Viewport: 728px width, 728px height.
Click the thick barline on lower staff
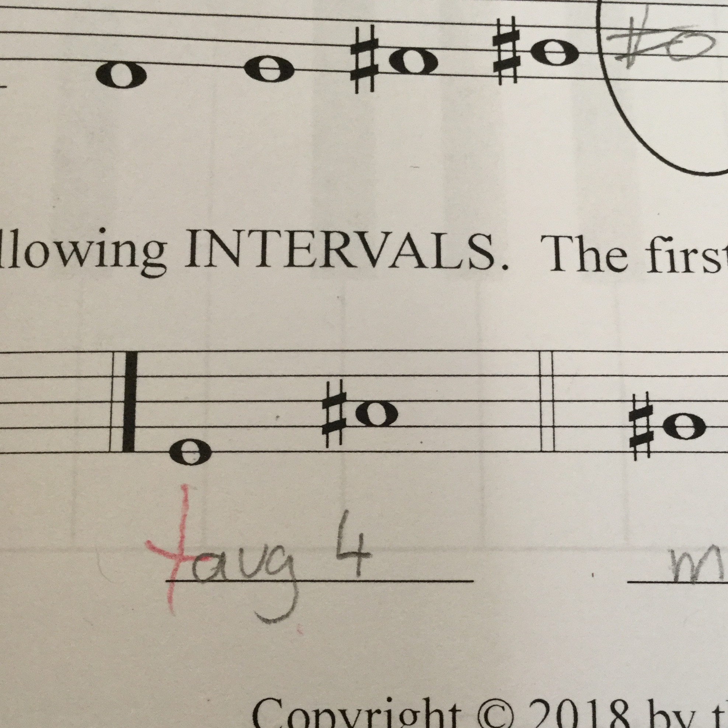click(x=129, y=401)
